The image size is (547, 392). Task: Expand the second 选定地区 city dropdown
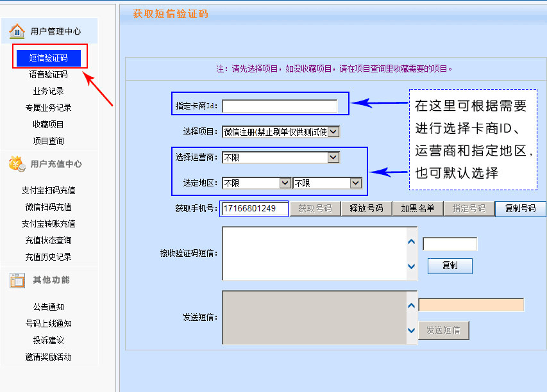[356, 183]
